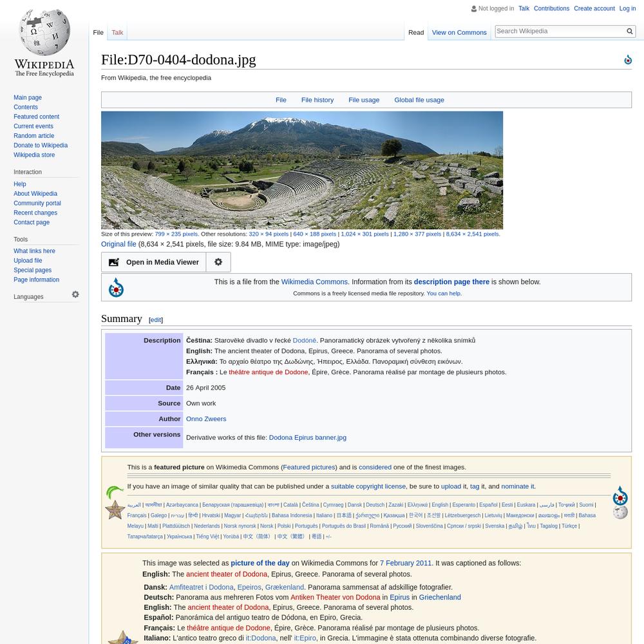The width and height of the screenshot is (644, 644).
Task: Open author Onno Zweers link
Action: 206,419
